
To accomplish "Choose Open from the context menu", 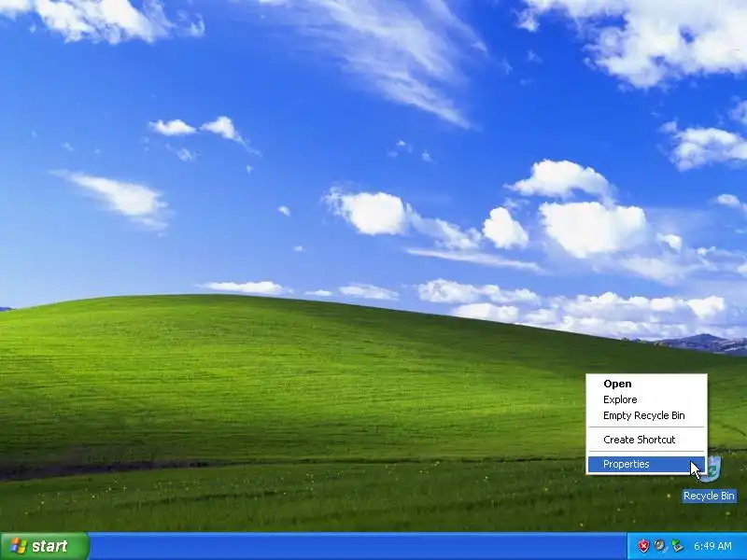I will click(646, 384).
